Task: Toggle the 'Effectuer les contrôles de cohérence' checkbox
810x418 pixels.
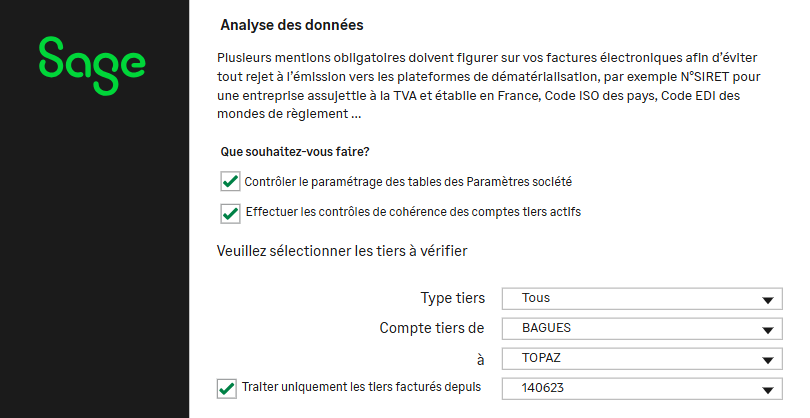Action: point(230,212)
